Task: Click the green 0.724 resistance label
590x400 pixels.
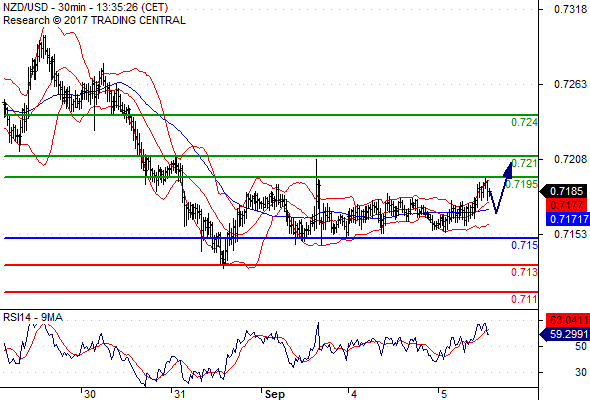Action: (524, 122)
